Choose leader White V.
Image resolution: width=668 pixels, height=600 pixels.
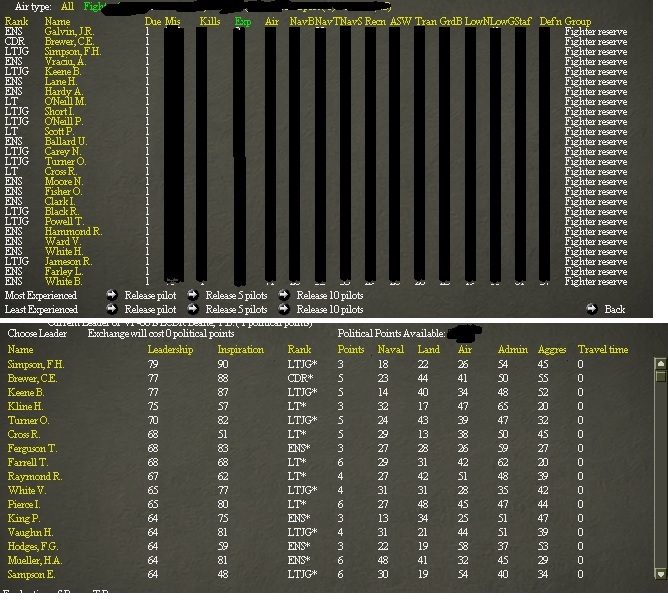[x=27, y=490]
